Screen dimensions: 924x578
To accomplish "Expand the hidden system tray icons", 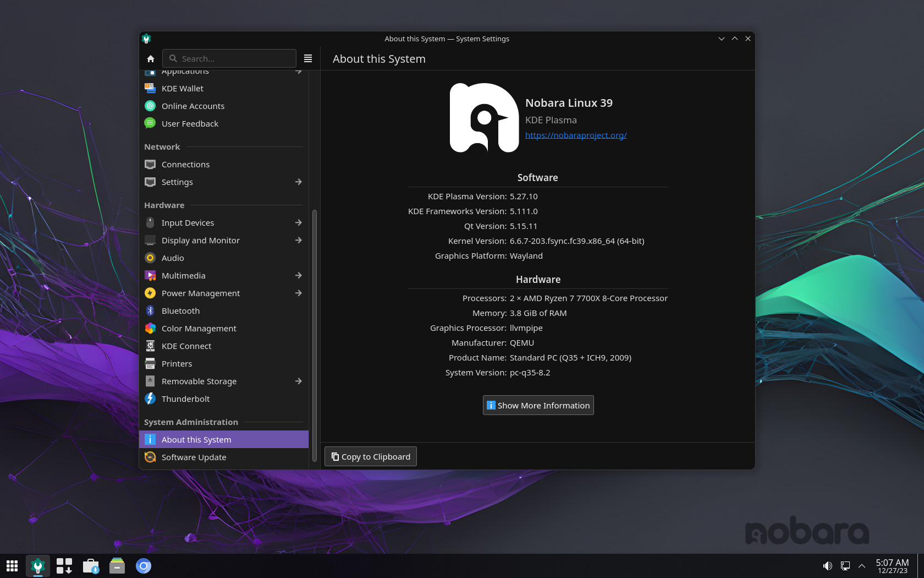I will 862,566.
